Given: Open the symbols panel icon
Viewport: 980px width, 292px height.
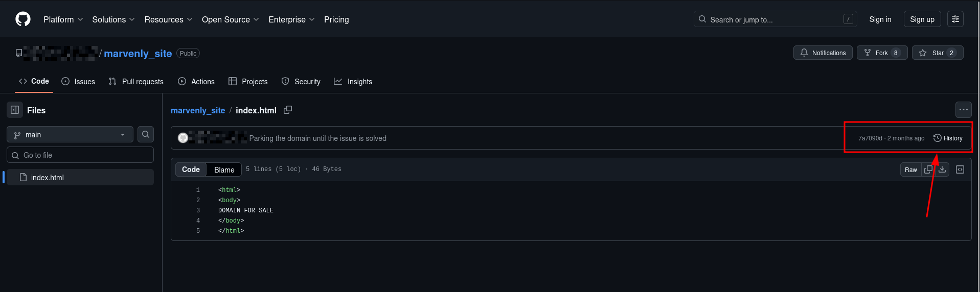Looking at the screenshot, I should point(960,169).
